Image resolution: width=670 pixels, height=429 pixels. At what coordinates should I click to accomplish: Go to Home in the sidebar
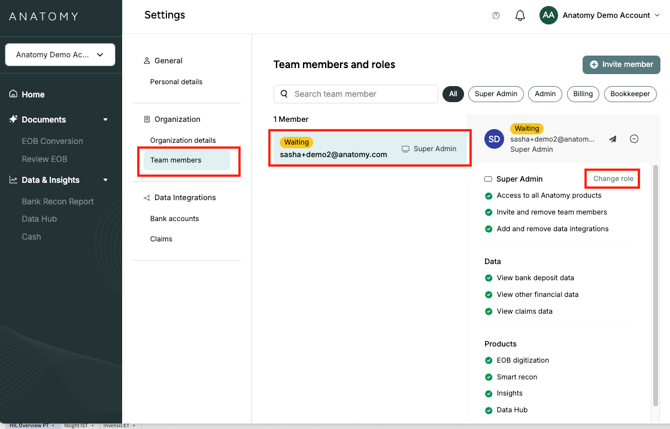(x=33, y=94)
